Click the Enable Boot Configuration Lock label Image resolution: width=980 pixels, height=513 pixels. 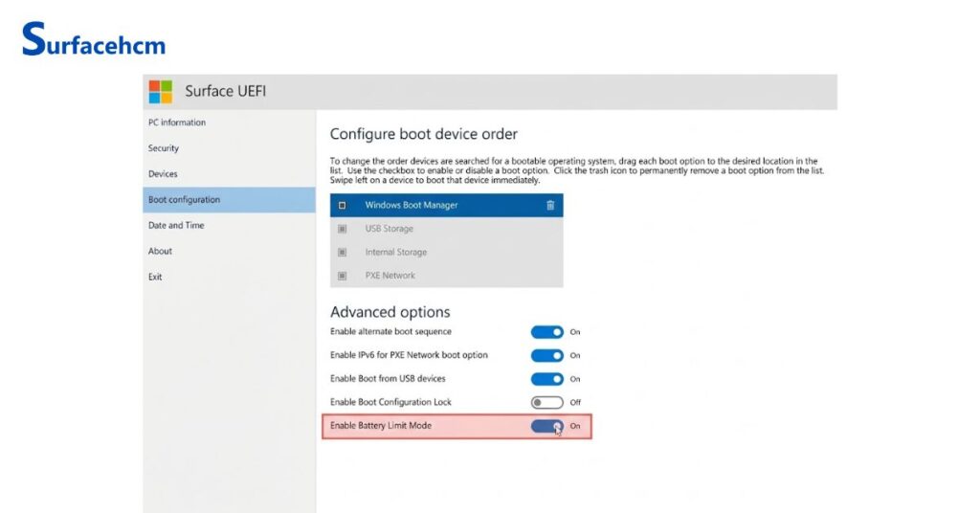coord(390,402)
